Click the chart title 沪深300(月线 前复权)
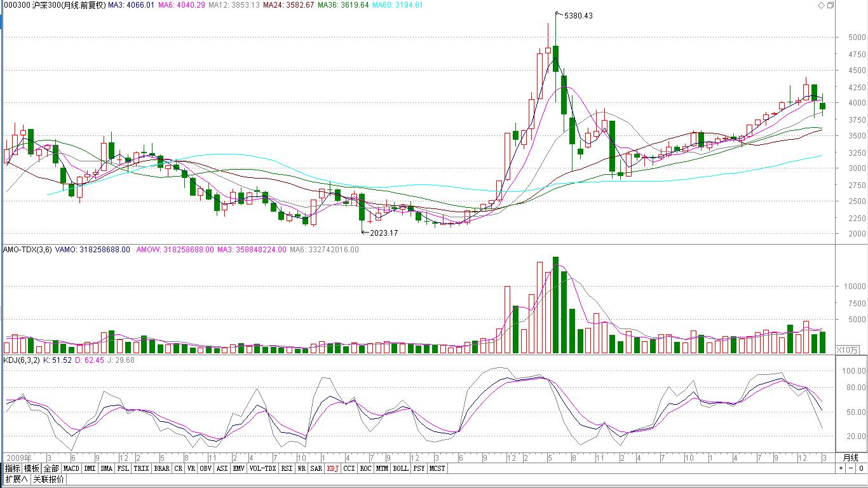 point(68,5)
